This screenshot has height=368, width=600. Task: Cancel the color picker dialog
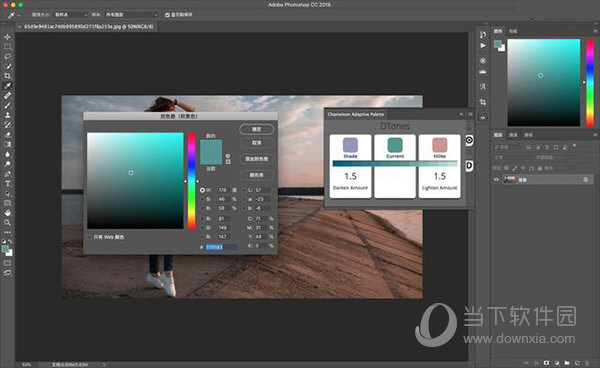(x=256, y=143)
